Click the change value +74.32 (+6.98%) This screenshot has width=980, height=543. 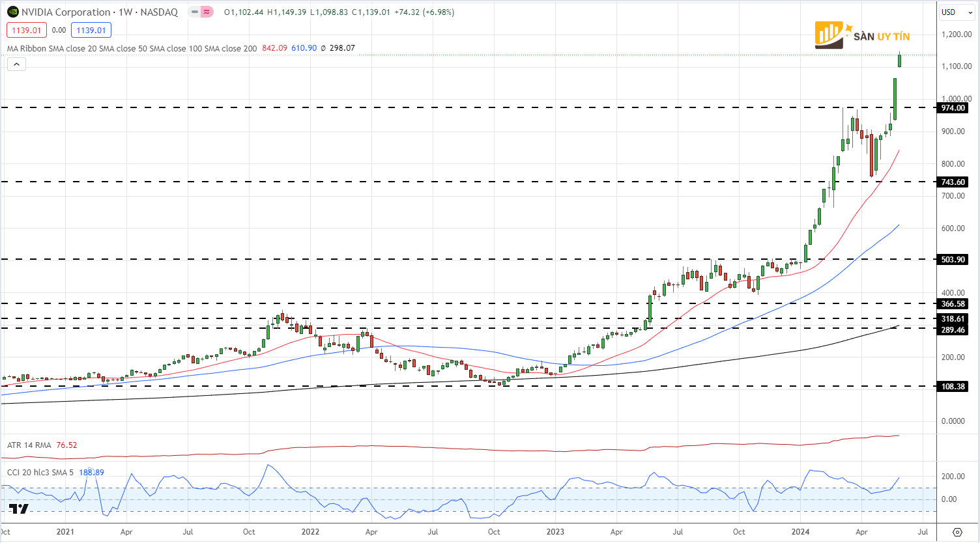424,12
